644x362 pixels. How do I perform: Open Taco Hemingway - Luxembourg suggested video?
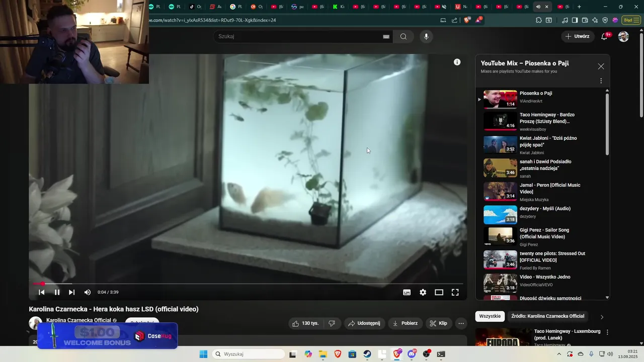(x=567, y=334)
